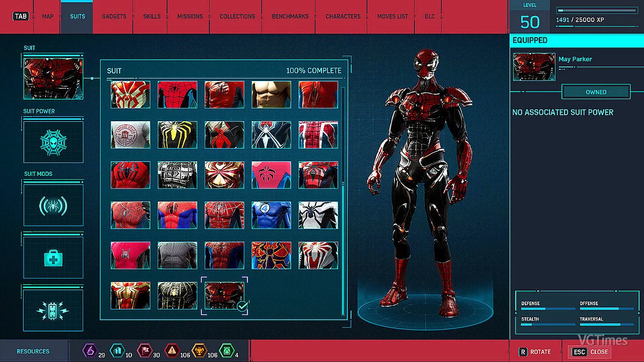This screenshot has height=362, width=644.
Task: Click the red crime token icon
Action: (x=171, y=351)
